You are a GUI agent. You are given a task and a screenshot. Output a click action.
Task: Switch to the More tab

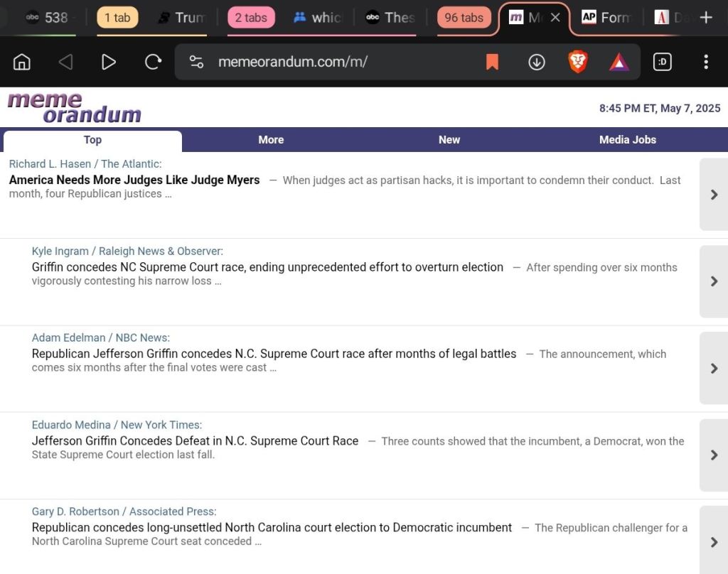271,140
